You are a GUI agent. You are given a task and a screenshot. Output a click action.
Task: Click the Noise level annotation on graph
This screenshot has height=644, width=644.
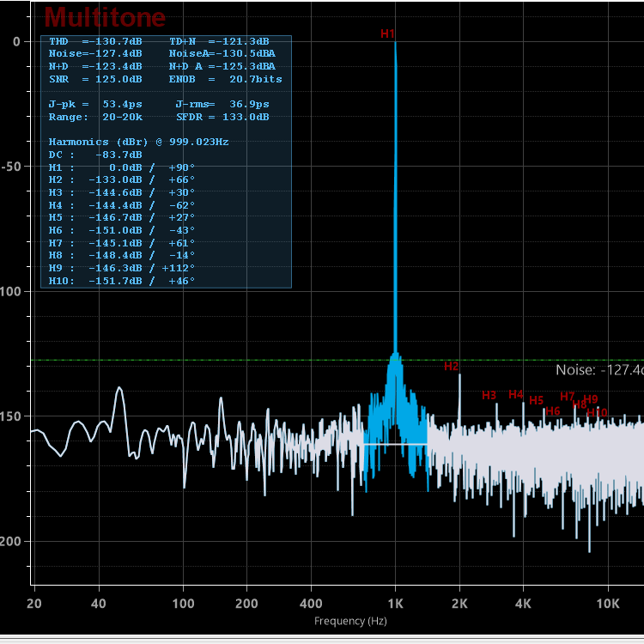598,370
